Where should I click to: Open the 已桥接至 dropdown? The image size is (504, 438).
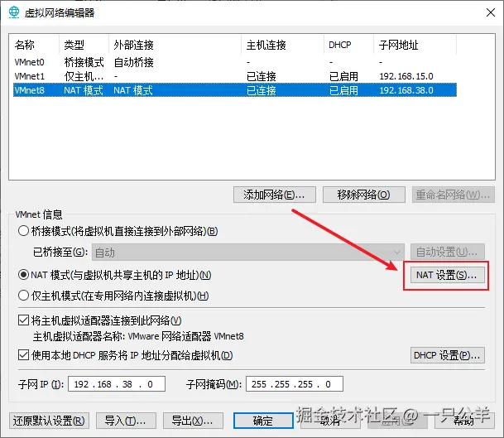coord(247,253)
